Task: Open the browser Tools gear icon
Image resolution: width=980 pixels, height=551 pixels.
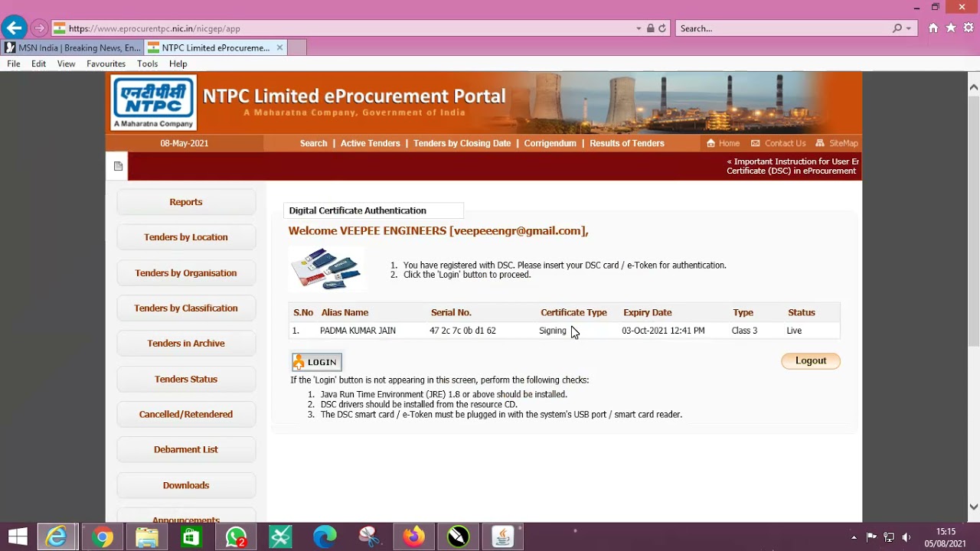Action: pos(969,28)
